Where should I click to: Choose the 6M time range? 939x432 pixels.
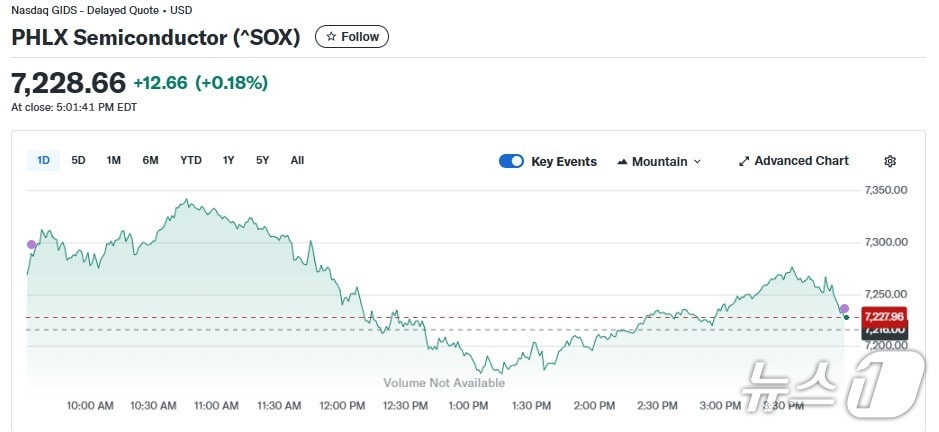150,160
